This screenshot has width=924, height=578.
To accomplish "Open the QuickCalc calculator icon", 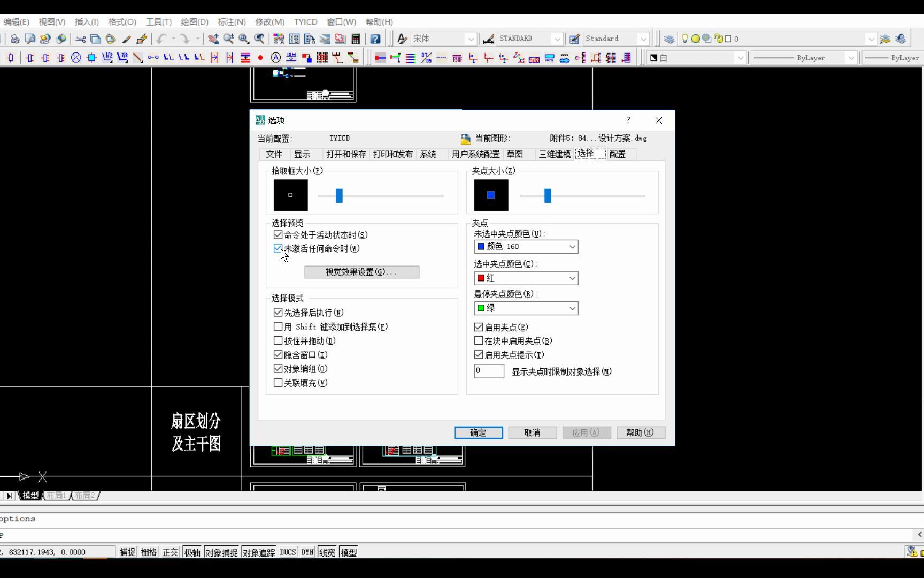I will click(x=355, y=39).
